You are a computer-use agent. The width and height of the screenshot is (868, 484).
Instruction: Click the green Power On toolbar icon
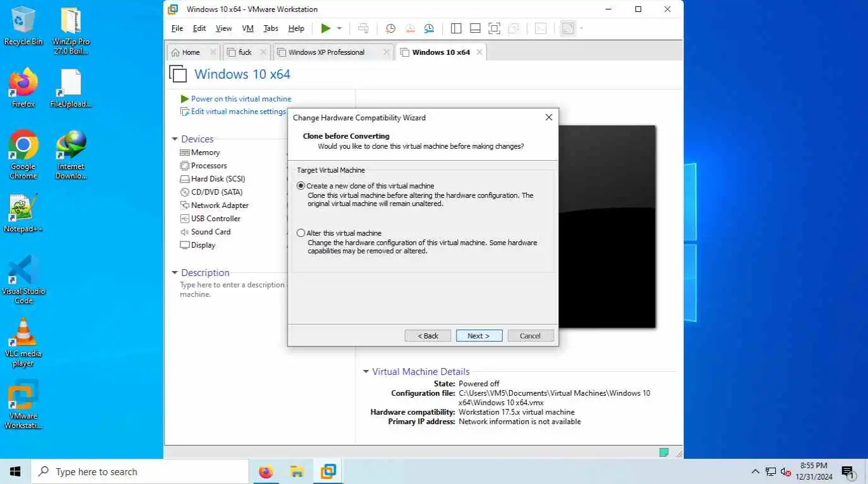coord(325,28)
